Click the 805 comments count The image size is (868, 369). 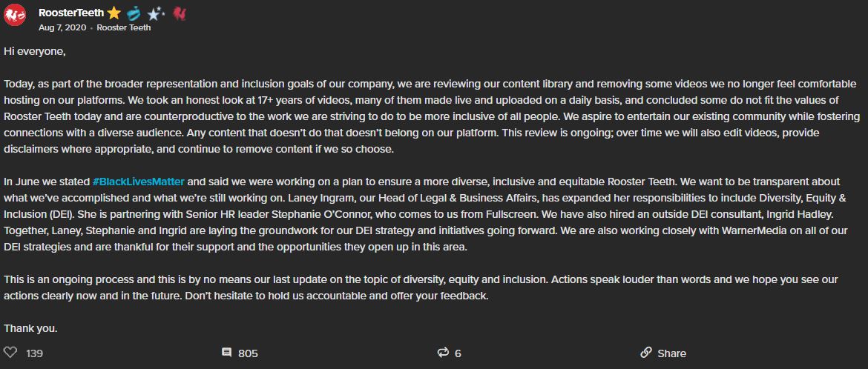coord(248,353)
